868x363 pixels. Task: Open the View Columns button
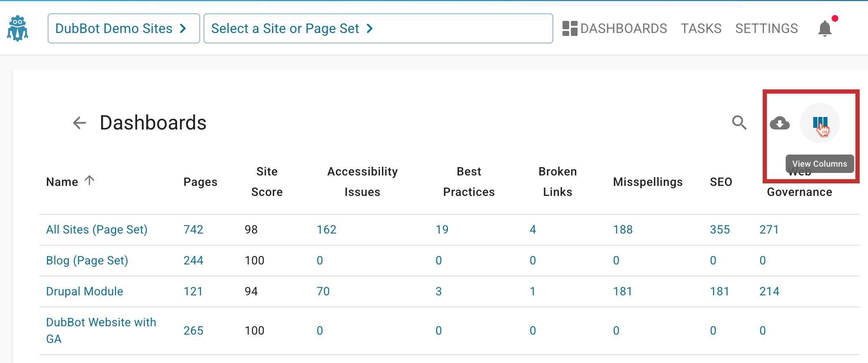pyautogui.click(x=820, y=123)
